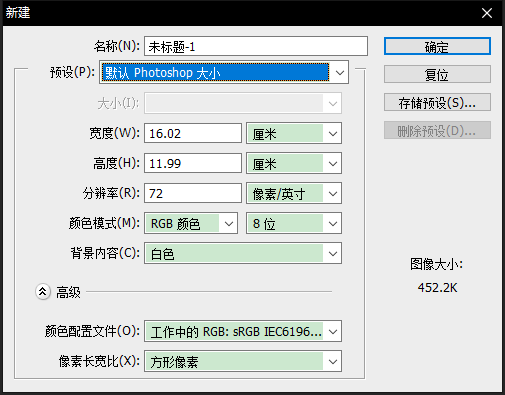
Task: Open the 宽度 unit dropdown 厘米
Action: (294, 133)
